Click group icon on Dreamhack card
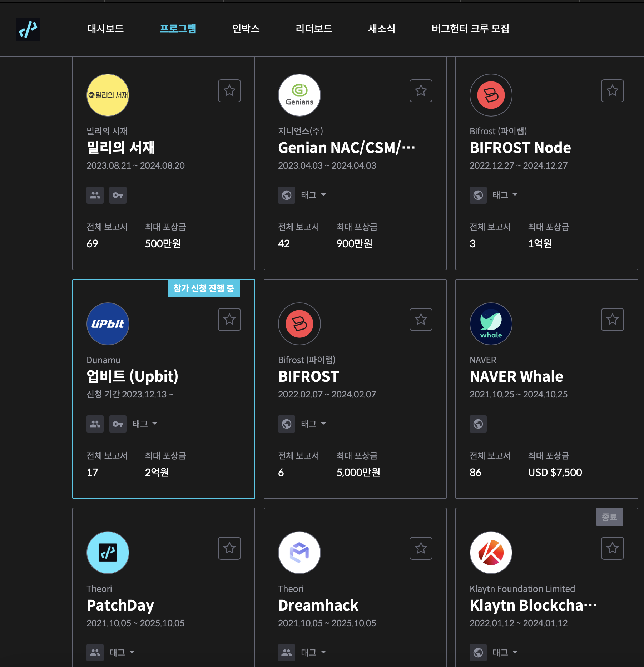Screen dimensions: 644x667 point(287,653)
